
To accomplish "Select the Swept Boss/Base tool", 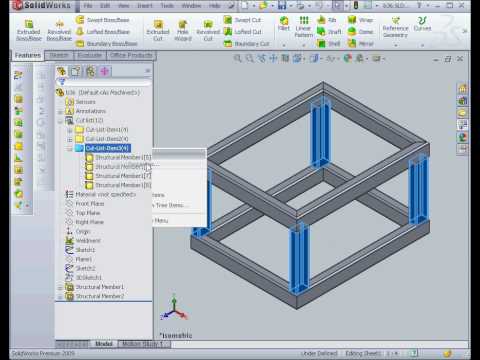I will click(x=103, y=20).
